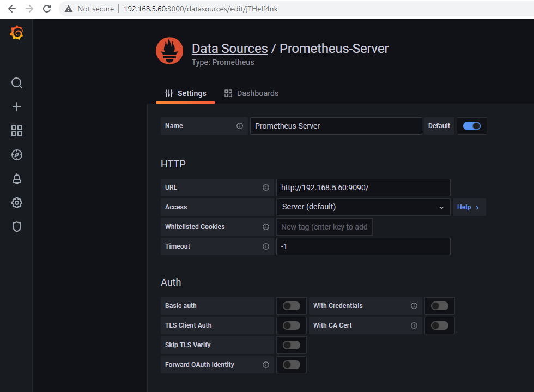Click the info icon beside URL

[266, 188]
